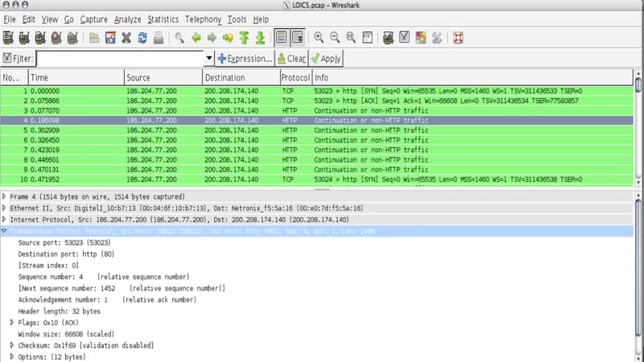Open the Telephony menu
This screenshot has width=644, height=362.
204,19
